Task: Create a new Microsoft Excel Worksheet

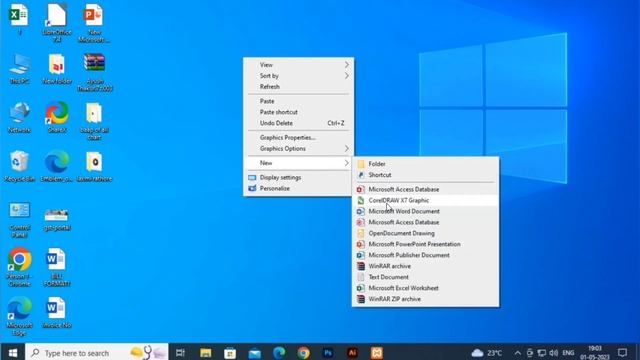Action: [x=425, y=288]
